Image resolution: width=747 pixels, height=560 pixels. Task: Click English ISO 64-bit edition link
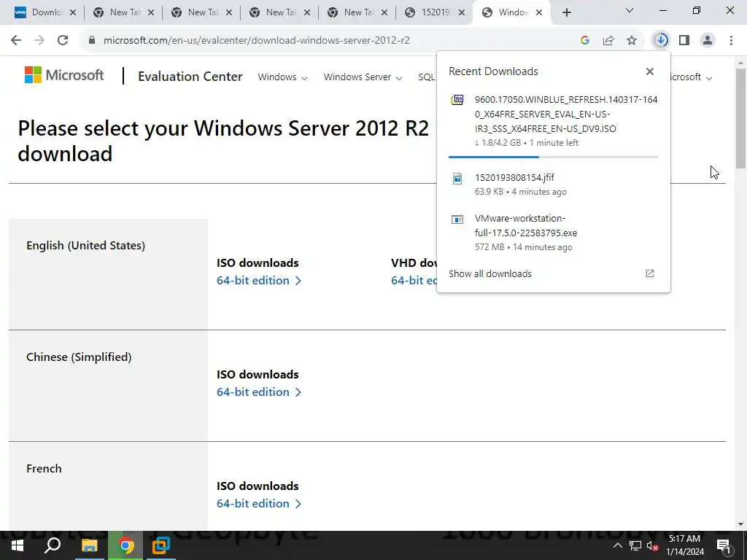pos(259,281)
